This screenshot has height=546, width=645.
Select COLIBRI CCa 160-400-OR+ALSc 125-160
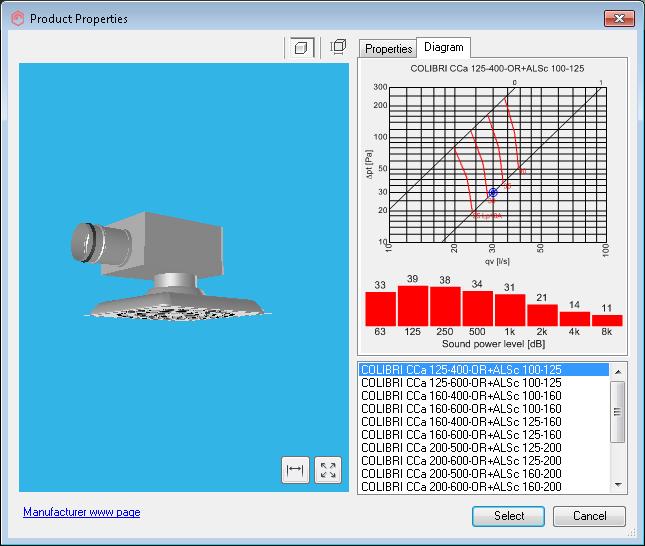coord(484,422)
